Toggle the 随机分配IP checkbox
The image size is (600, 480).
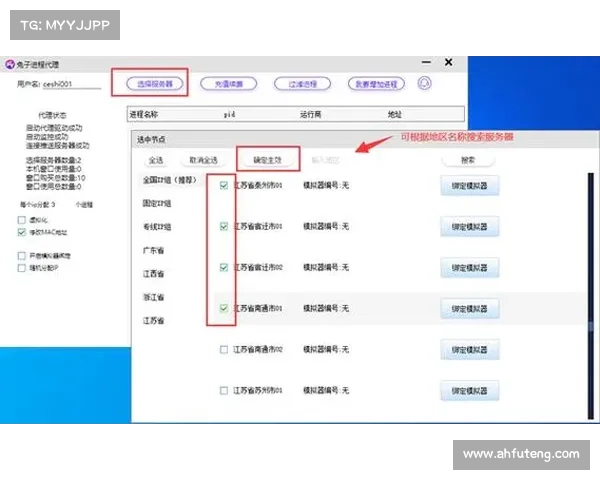coord(22,268)
